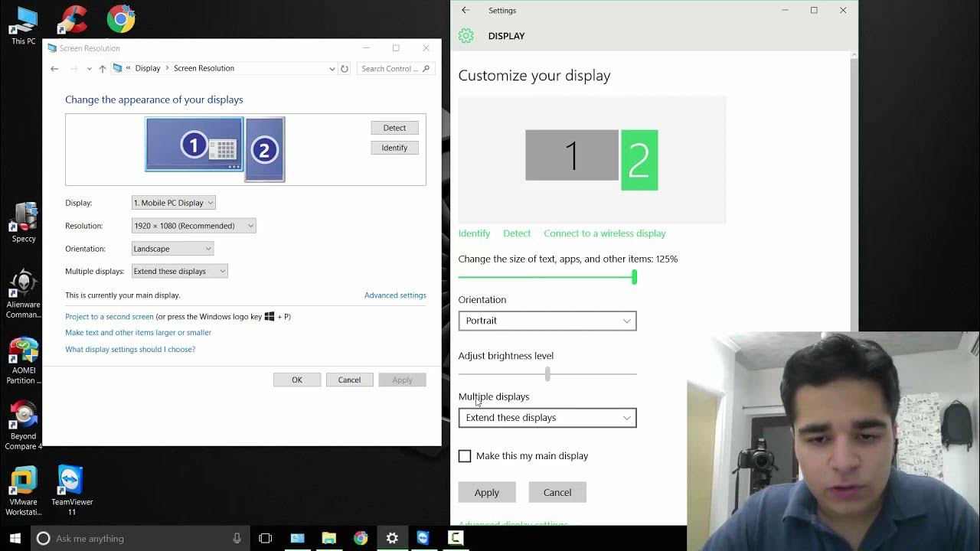Click the Windows Start button
Image resolution: width=980 pixels, height=551 pixels.
(x=15, y=538)
